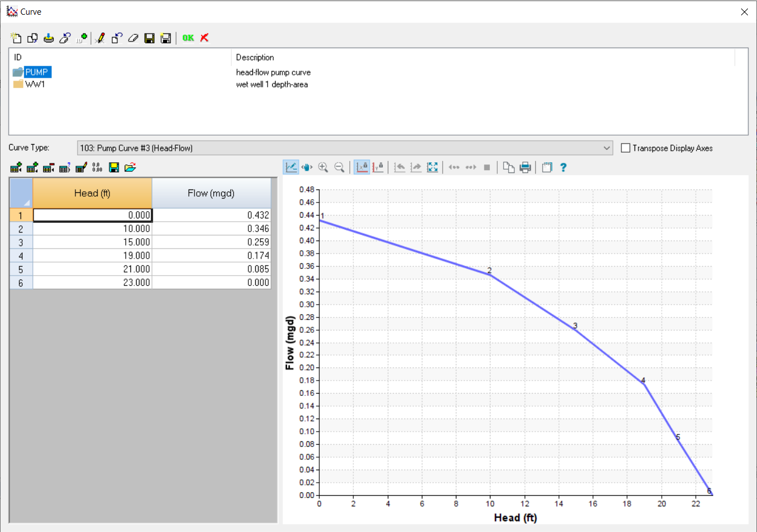Screen dimensions: 757x532
Task: Open decimal places 0.0/0.00 format icon
Action: coord(98,167)
